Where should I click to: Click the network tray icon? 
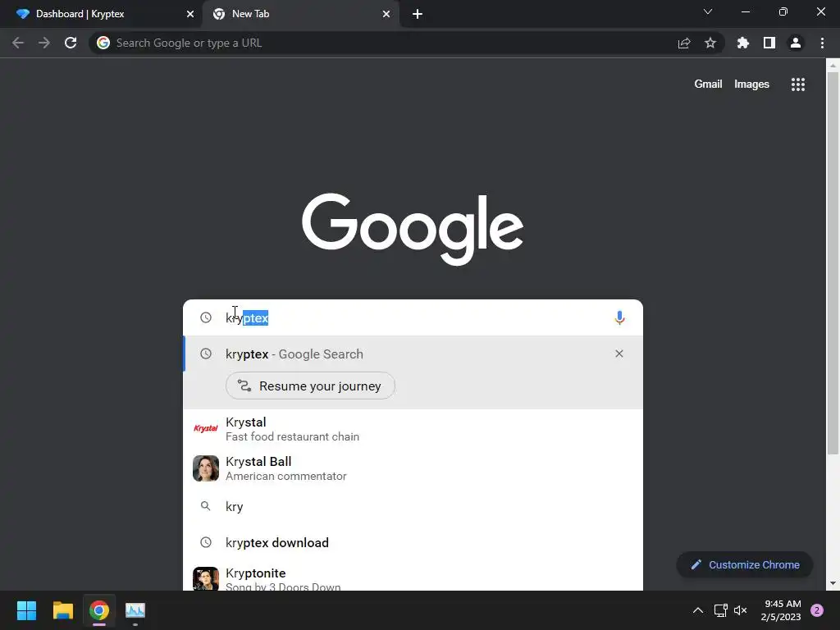(x=720, y=610)
